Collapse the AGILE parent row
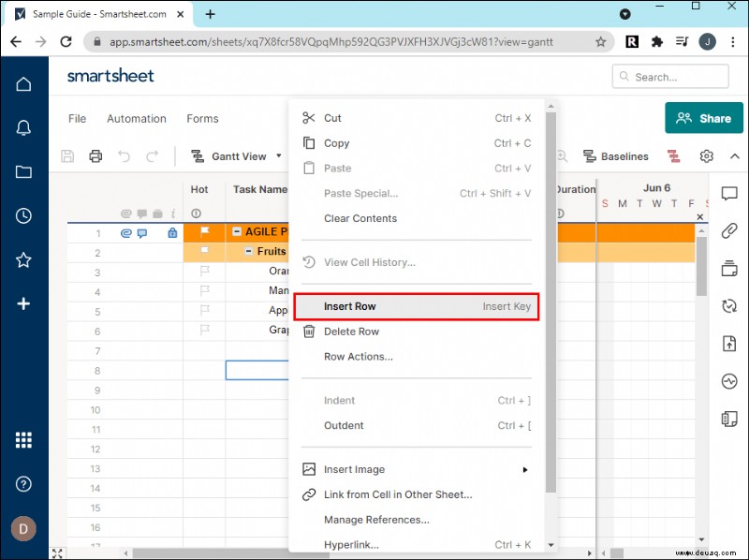Viewport: 749px width, 560px height. click(x=237, y=231)
